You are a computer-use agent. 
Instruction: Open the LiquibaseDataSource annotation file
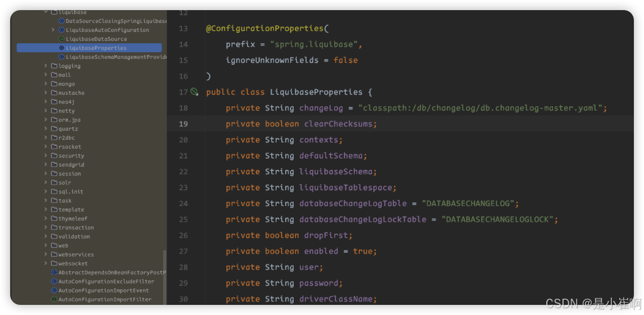96,39
